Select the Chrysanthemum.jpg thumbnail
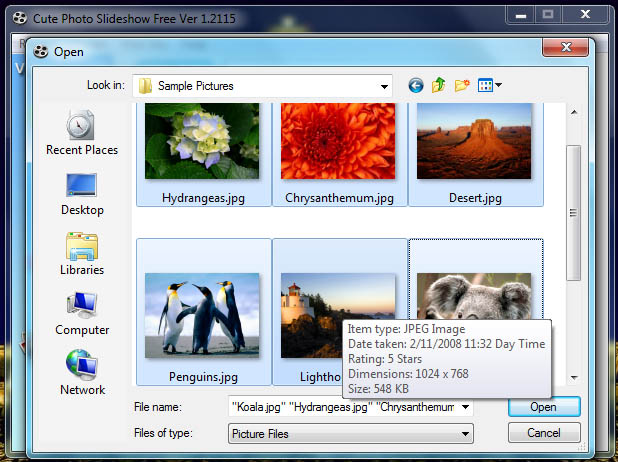This screenshot has height=462, width=618. (x=338, y=141)
